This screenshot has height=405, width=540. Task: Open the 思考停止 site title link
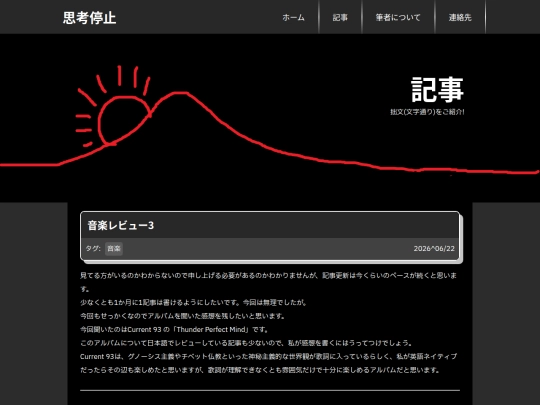[x=89, y=18]
